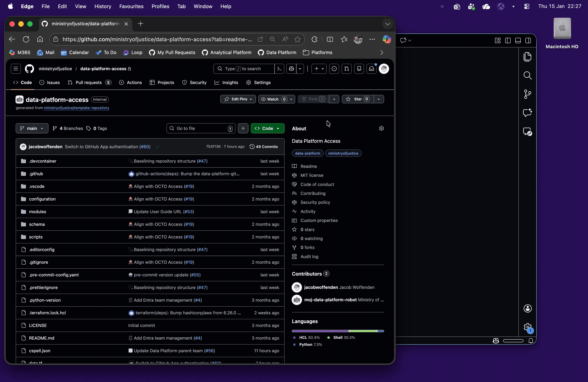Toggle the favorites star in the address bar

tap(297, 39)
